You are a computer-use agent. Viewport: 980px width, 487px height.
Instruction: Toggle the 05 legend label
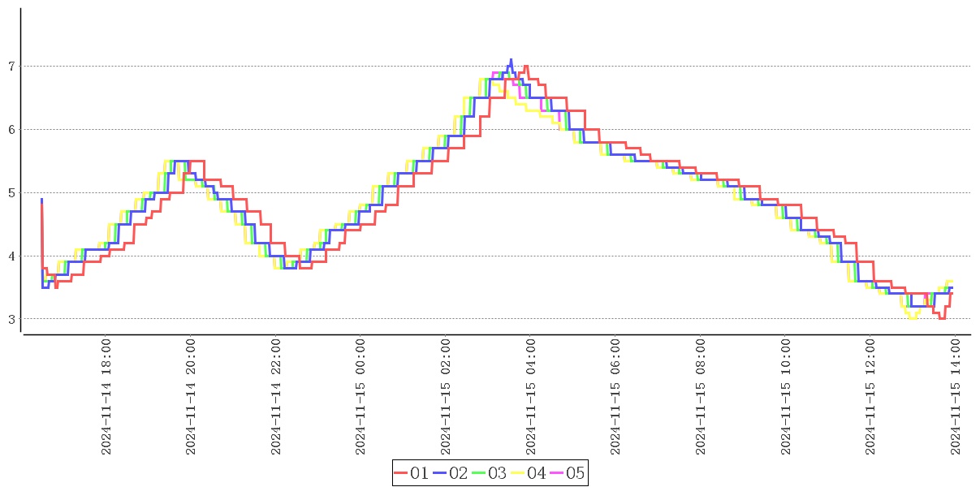pos(576,474)
